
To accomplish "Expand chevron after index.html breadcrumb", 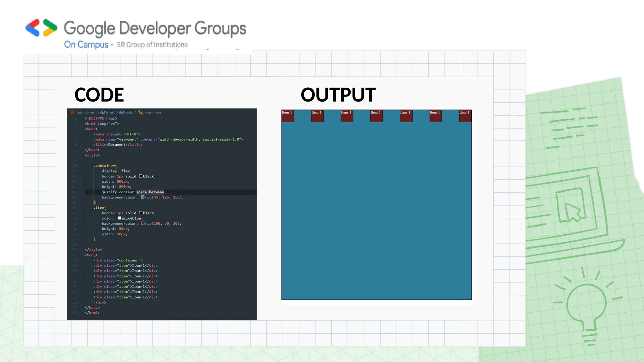I will 98,112.
